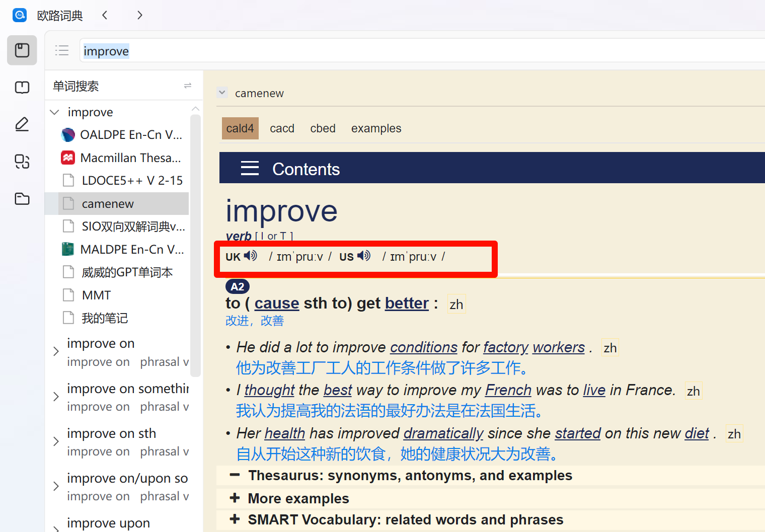765x532 pixels.
Task: Open the book reader sidebar icon
Action: click(22, 88)
